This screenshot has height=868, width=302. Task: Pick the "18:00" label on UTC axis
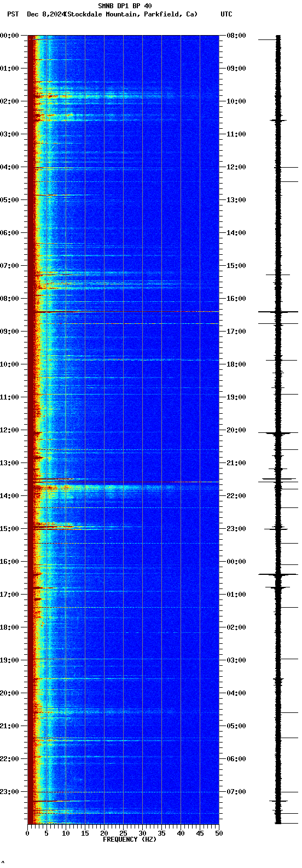pos(236,364)
